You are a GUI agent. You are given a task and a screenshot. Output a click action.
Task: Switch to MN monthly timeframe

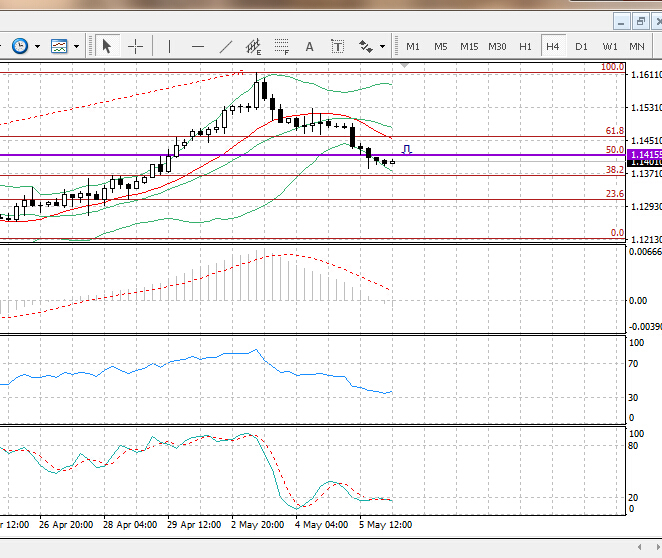(637, 46)
